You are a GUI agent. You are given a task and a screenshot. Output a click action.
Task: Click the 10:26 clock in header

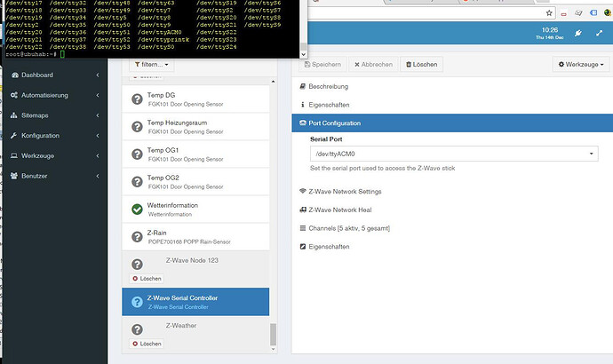(x=550, y=30)
